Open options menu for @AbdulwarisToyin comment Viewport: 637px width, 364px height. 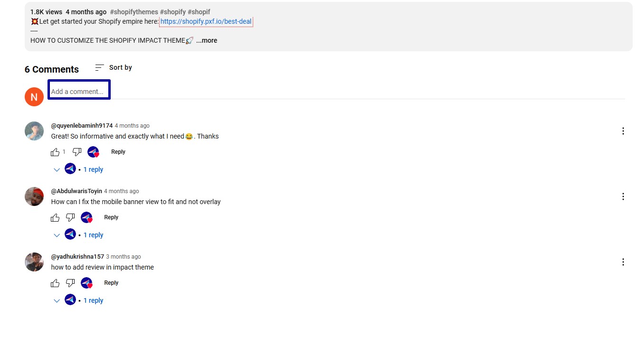pos(623,196)
